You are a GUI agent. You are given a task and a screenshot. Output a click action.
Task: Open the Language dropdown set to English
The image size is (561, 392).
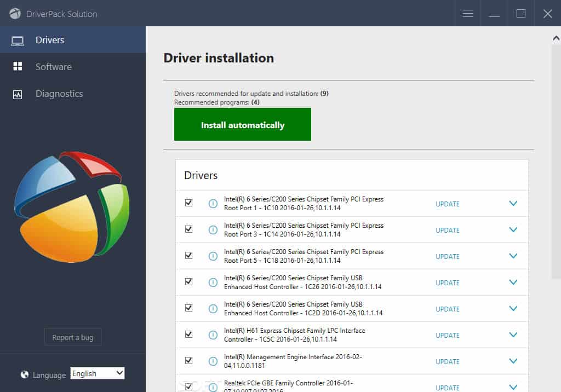tap(98, 373)
